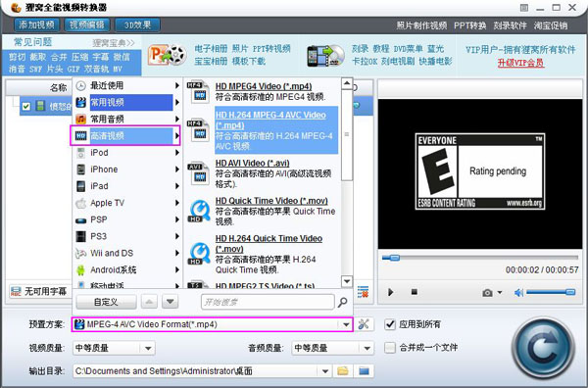The image size is (588, 388).
Task: Click the stop button under preview
Action: tap(414, 292)
